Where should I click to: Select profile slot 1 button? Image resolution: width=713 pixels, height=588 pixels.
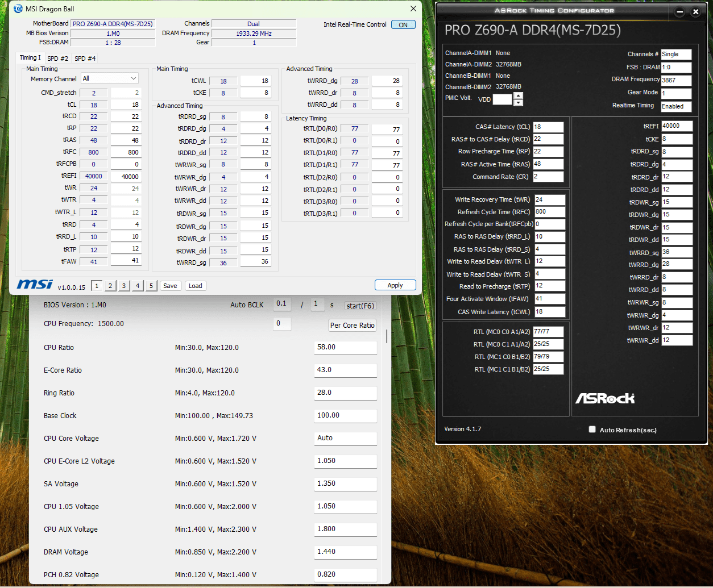pos(97,286)
